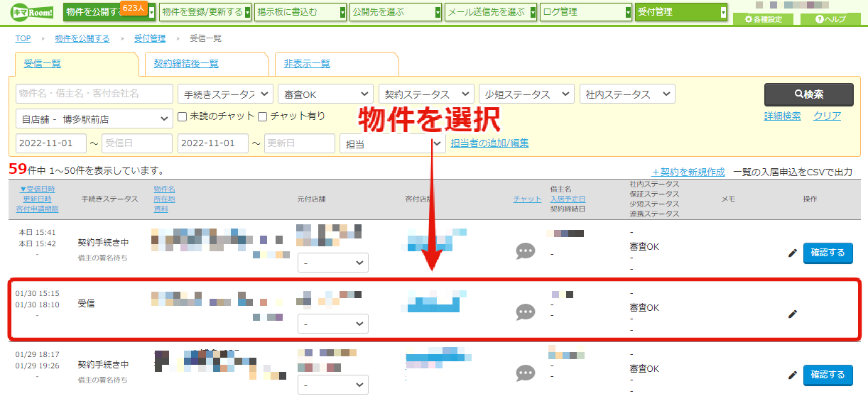
Task: Sort by 入居予定日 column header
Action: point(568,199)
